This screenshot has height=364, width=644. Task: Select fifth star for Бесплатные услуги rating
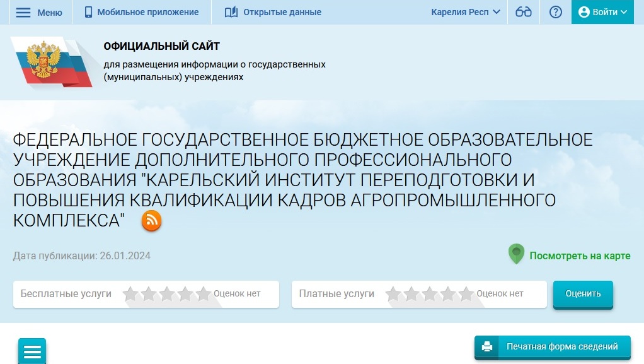(204, 294)
